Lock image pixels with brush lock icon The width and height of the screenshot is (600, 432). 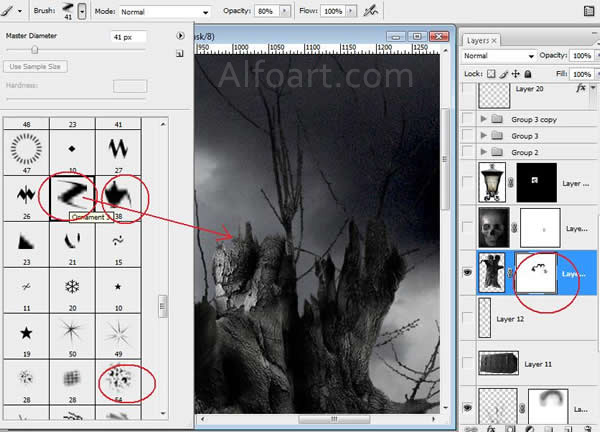click(504, 74)
